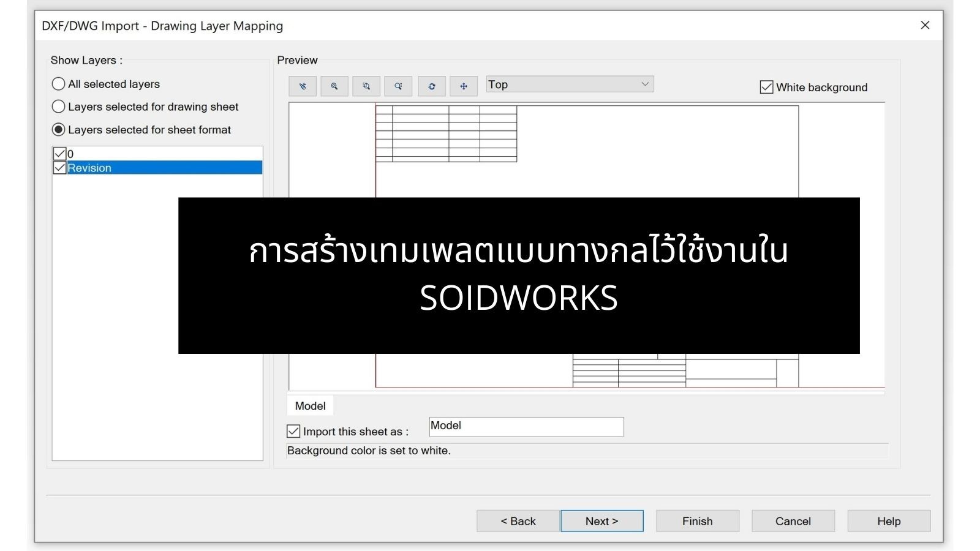Select Layers selected for sheet format option
This screenshot has width=980, height=551.
pos(59,130)
